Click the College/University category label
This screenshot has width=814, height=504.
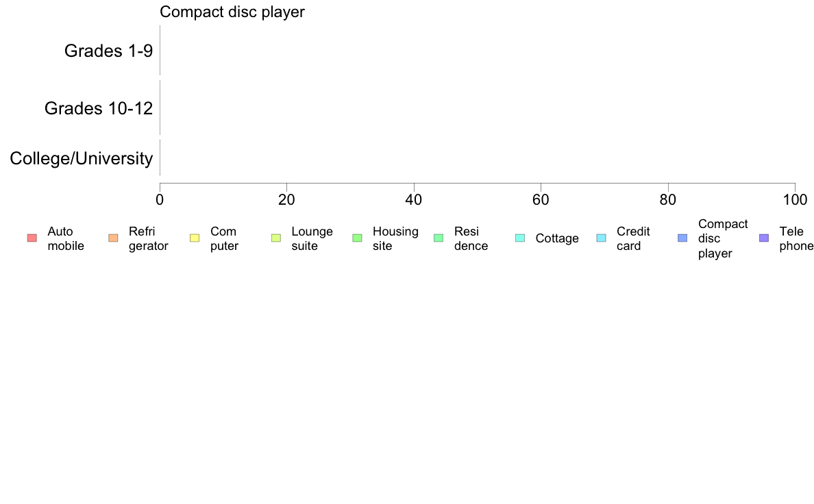pos(82,158)
